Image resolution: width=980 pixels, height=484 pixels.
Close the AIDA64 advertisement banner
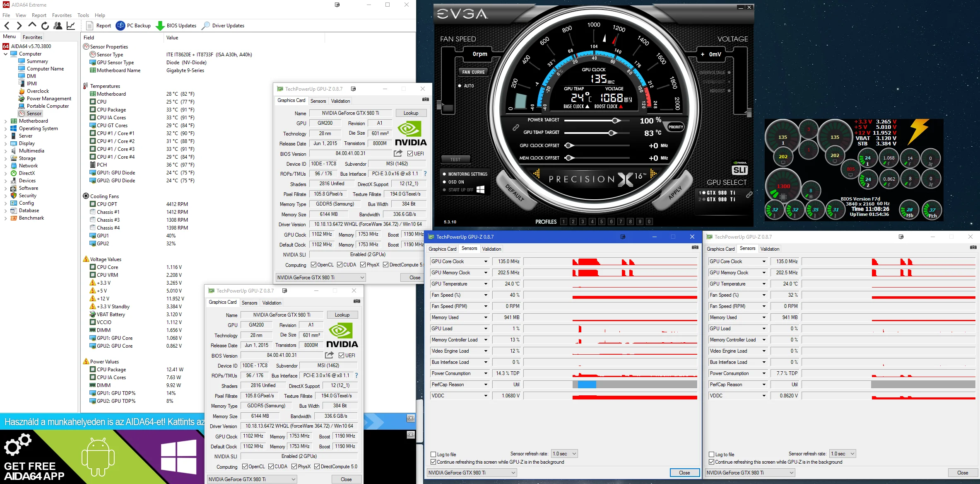[411, 418]
